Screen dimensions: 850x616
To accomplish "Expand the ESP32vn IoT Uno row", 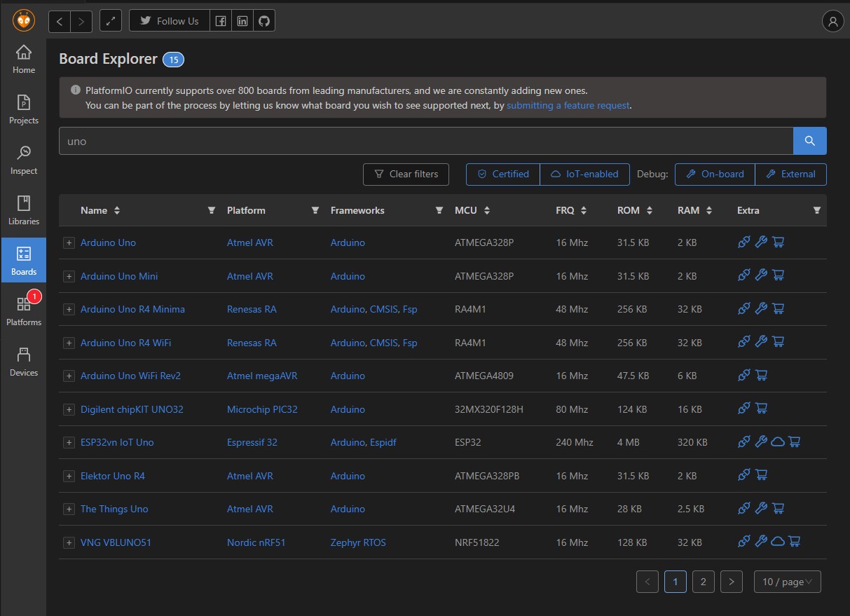I will pyautogui.click(x=69, y=443).
